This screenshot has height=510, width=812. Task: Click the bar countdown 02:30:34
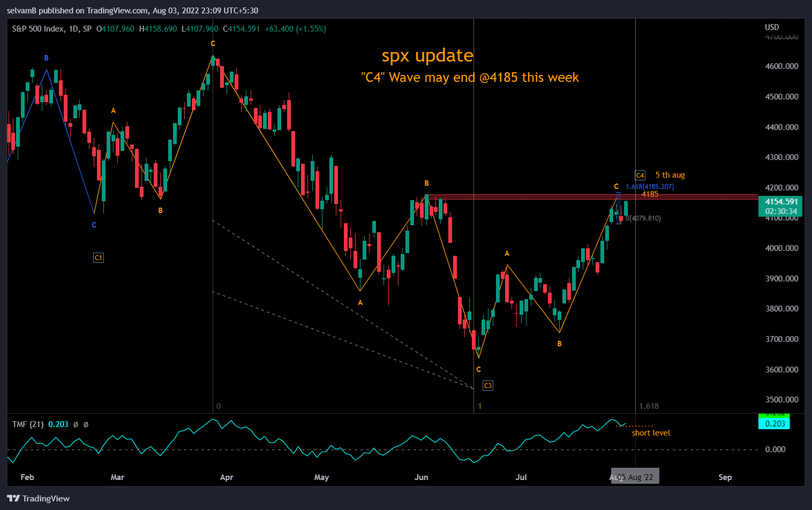tap(781, 211)
